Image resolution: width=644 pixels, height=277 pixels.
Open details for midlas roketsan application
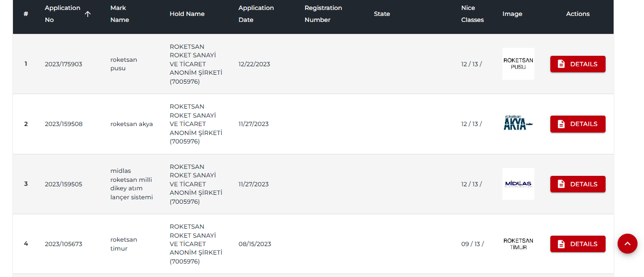pos(578,184)
